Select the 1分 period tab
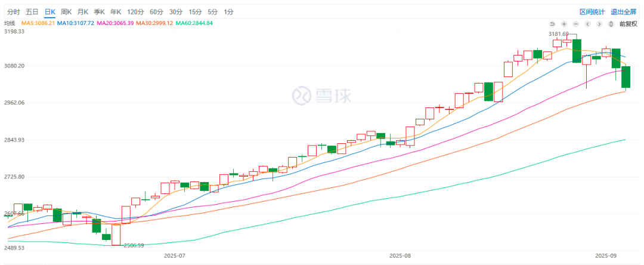The height and width of the screenshot is (265, 644). (228, 12)
